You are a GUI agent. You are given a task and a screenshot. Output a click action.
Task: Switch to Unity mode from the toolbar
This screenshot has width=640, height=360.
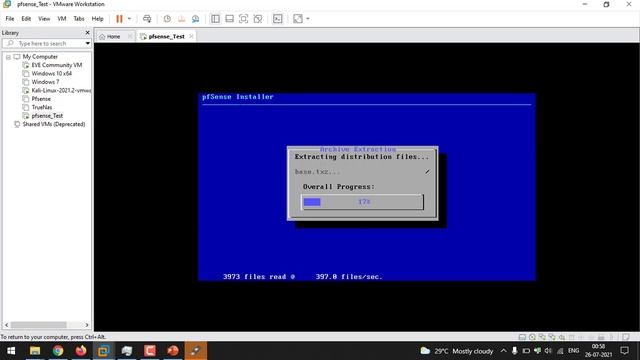[258, 19]
